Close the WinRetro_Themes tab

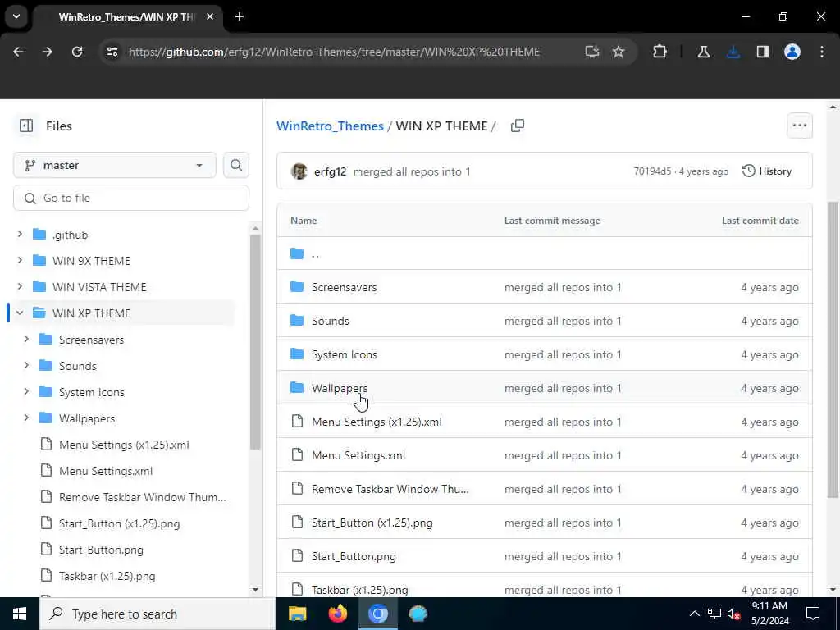[x=210, y=16]
